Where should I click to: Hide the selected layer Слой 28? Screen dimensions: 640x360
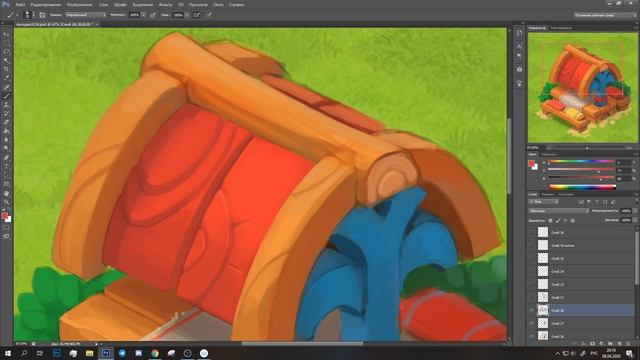(531, 310)
